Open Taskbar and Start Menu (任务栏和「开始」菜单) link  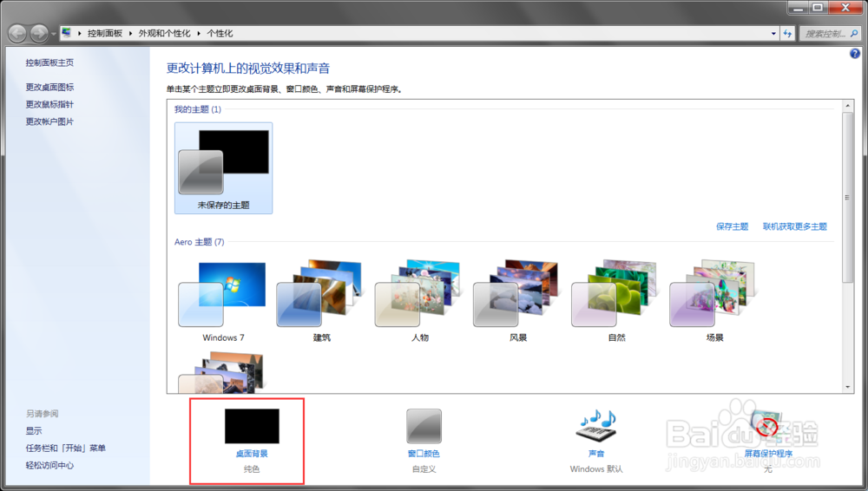(65, 448)
